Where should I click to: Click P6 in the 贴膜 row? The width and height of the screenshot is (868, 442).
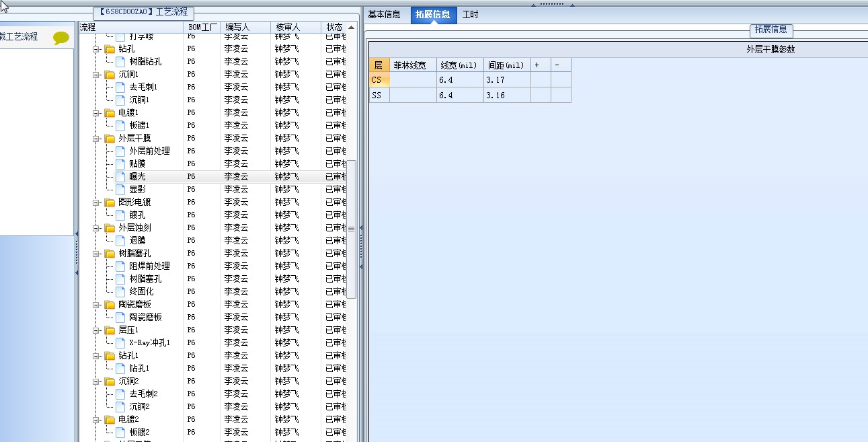click(x=192, y=164)
